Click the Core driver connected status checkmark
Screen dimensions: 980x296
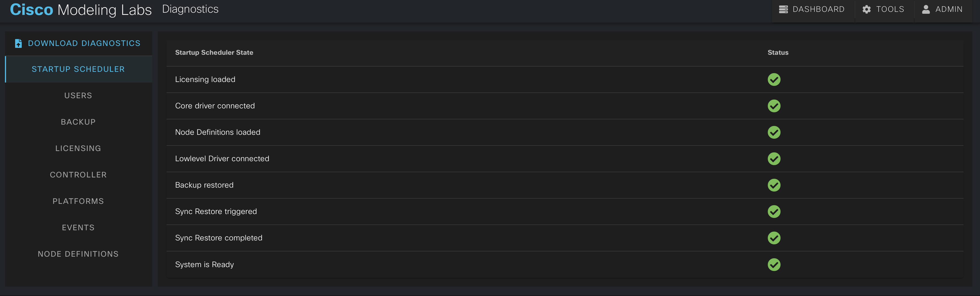coord(774,106)
